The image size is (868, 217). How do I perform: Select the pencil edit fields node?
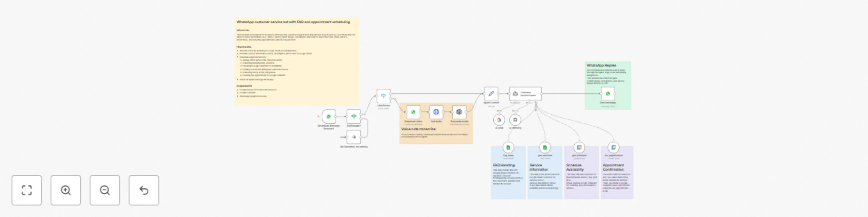pos(491,94)
